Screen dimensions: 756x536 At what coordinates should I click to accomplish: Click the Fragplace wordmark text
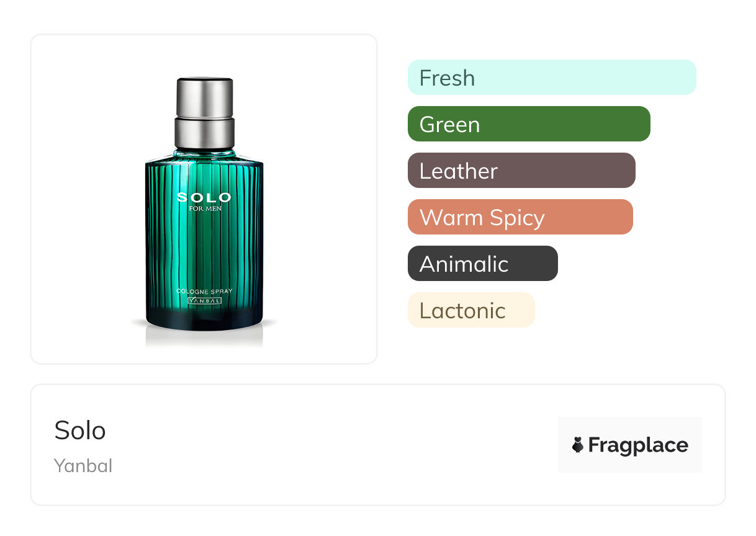coord(638,445)
